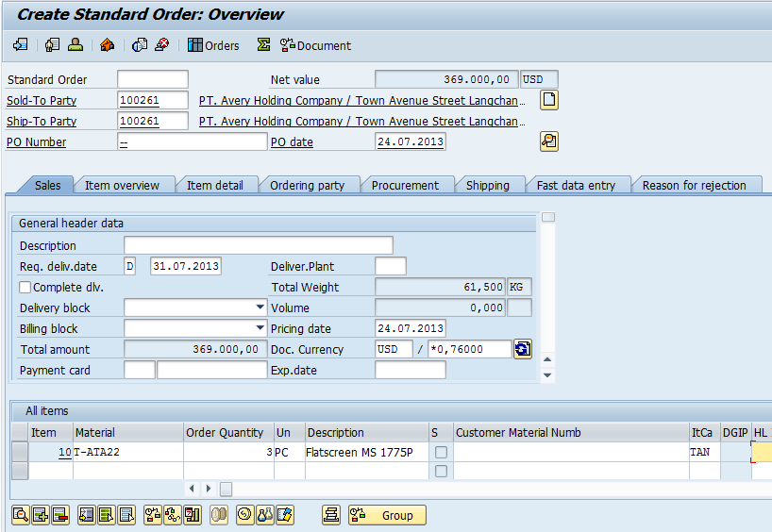Tick the S checkbox in the empty row
The width and height of the screenshot is (772, 532).
pyautogui.click(x=441, y=471)
